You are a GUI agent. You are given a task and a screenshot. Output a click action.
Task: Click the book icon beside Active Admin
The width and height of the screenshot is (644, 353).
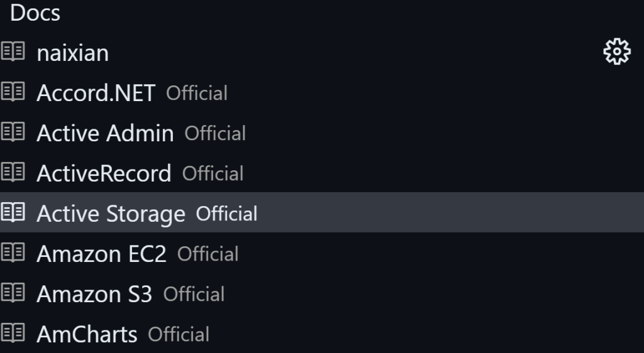pos(13,133)
